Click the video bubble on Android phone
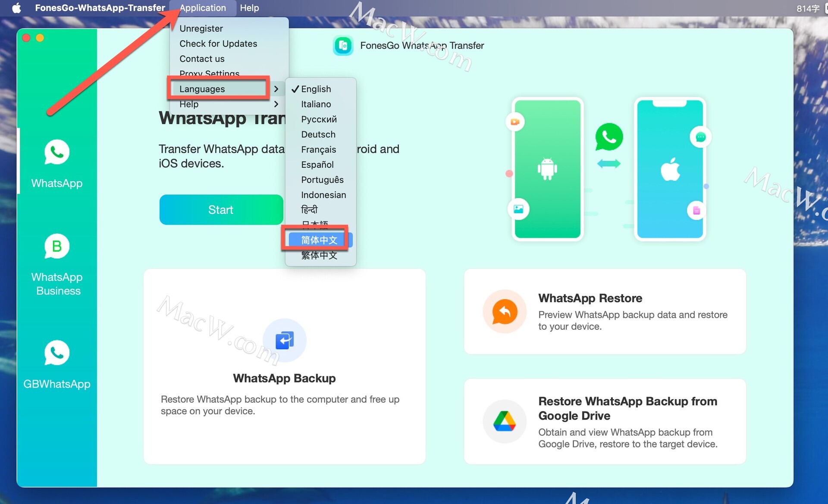828x504 pixels. pyautogui.click(x=515, y=122)
